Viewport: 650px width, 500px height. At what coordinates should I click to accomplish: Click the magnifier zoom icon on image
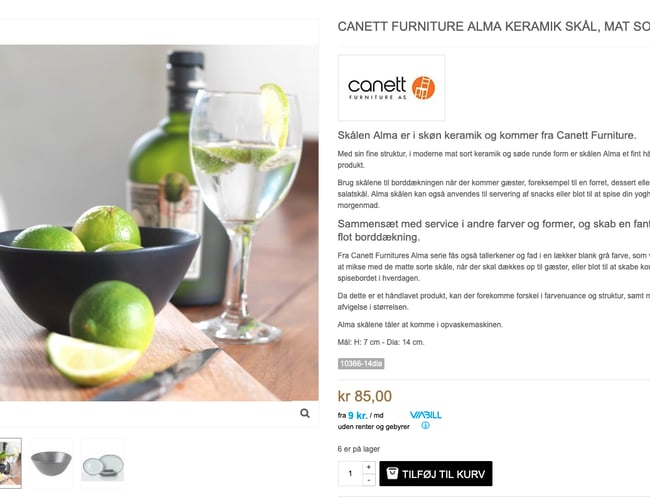(x=305, y=413)
